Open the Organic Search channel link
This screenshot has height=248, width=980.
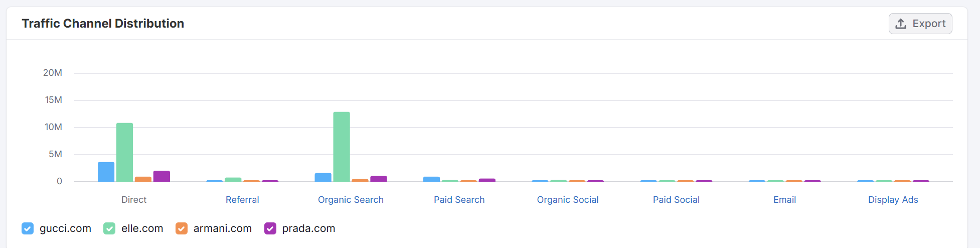tap(351, 200)
